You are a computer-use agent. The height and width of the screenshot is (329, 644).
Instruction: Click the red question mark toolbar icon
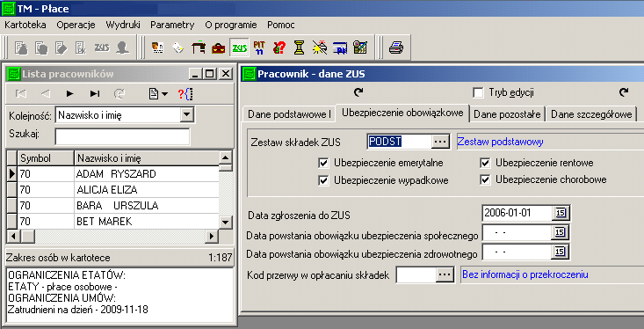[x=279, y=48]
